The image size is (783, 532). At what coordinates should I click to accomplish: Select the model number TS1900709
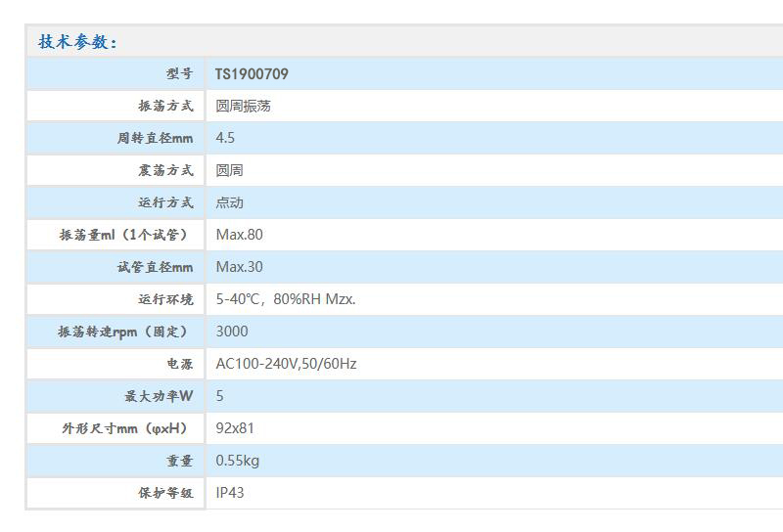pos(252,73)
